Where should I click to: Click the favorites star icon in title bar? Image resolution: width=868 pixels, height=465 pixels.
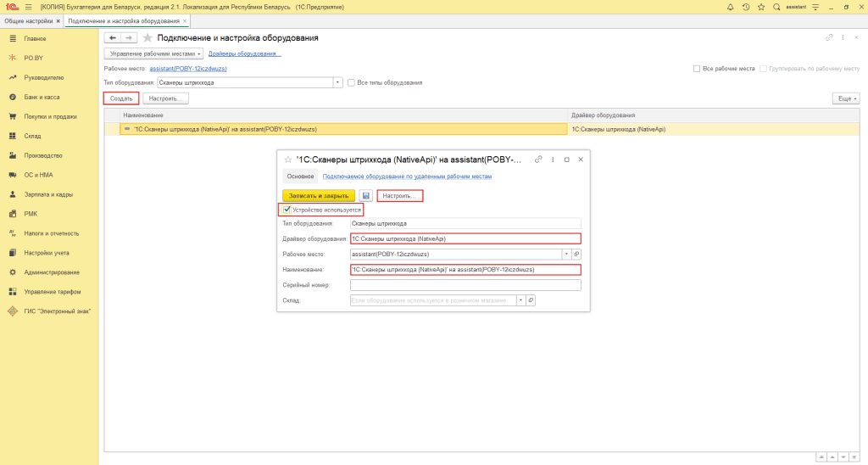click(x=760, y=7)
